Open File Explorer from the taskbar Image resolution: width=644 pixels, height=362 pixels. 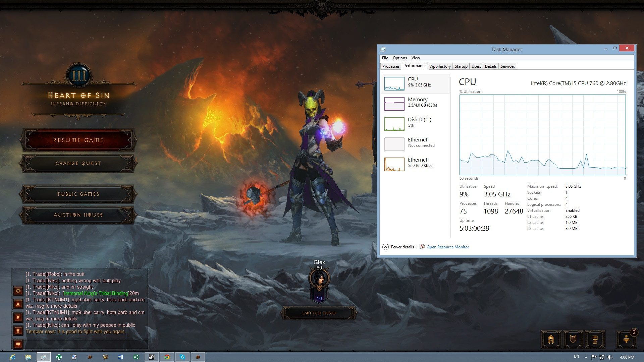pos(28,357)
